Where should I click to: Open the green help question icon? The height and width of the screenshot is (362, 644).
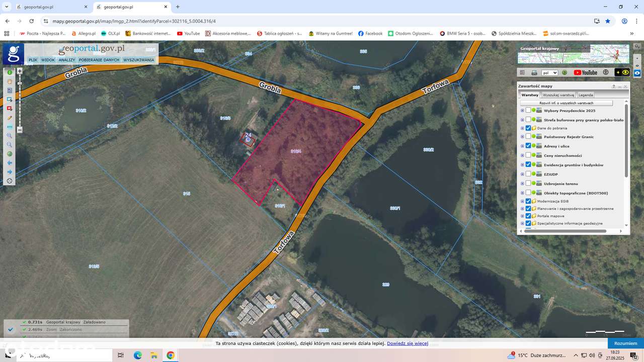coord(565,72)
